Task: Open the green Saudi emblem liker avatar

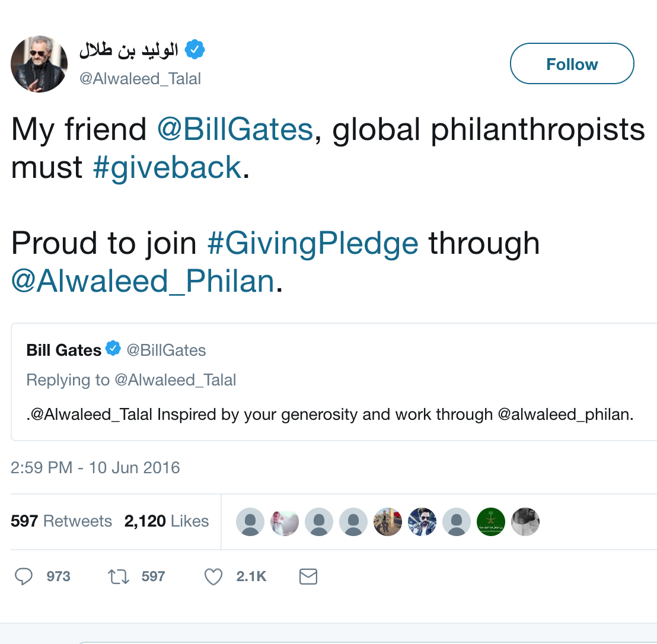Action: coord(490,522)
